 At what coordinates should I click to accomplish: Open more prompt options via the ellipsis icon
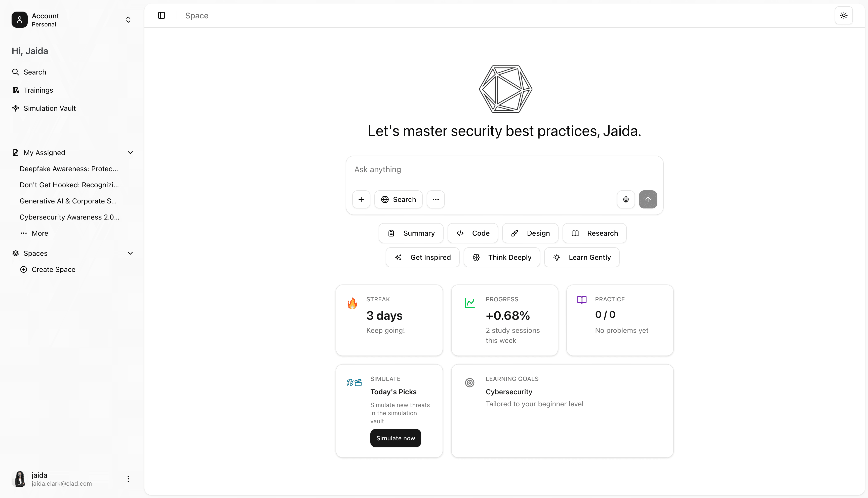point(435,199)
